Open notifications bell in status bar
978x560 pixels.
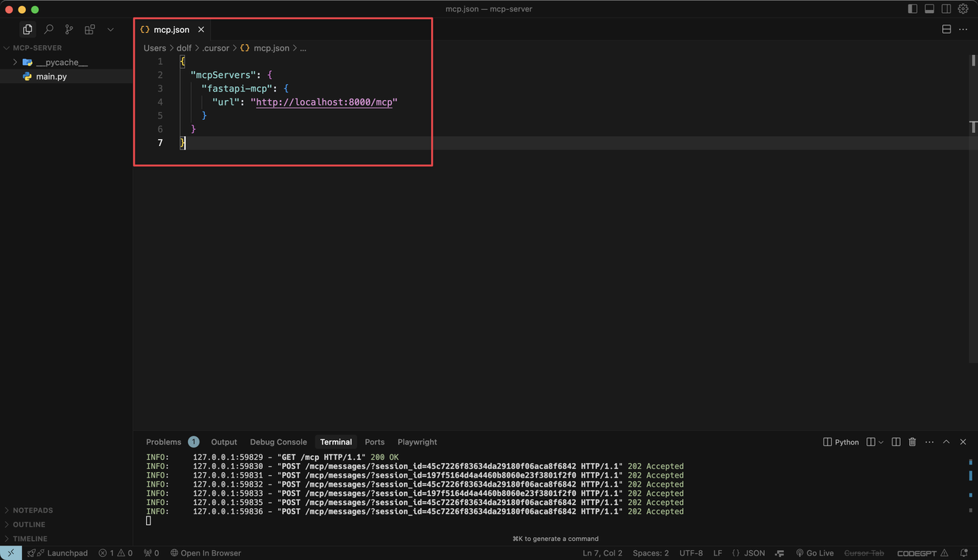pyautogui.click(x=965, y=552)
